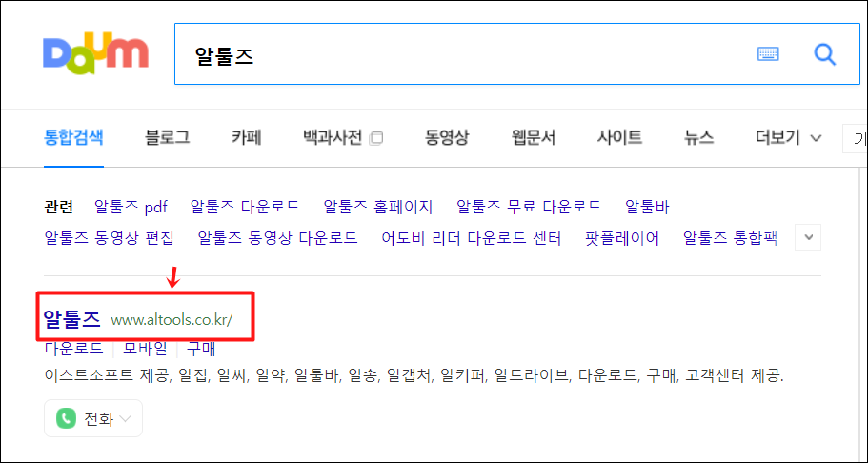This screenshot has width=868, height=463.
Task: Open the virtual keyboard icon in search box
Action: (768, 53)
